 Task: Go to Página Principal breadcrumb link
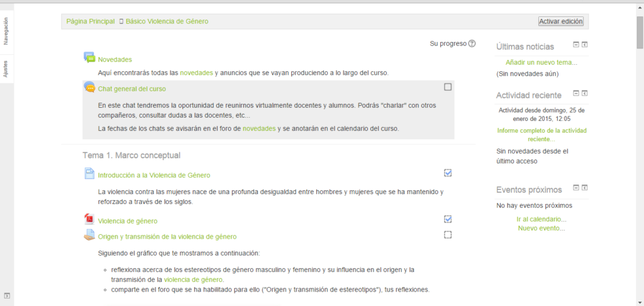click(x=90, y=21)
